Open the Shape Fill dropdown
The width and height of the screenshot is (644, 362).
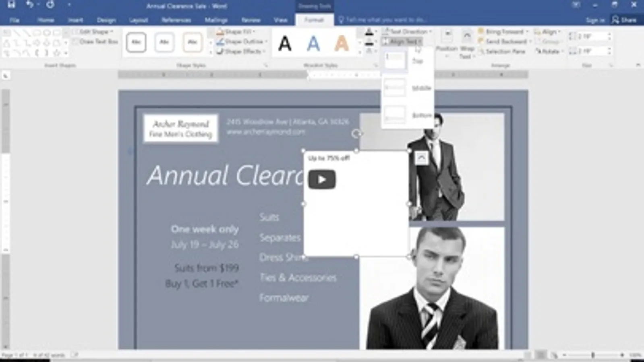click(236, 31)
